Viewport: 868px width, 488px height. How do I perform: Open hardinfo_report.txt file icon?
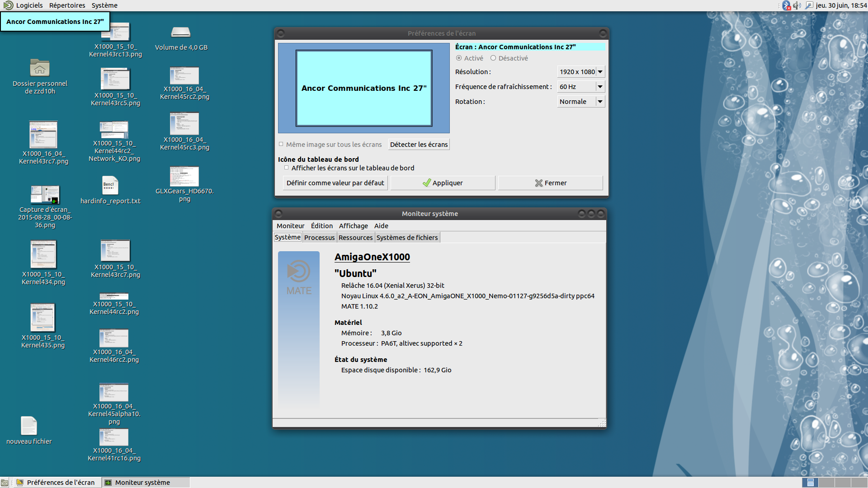coord(110,185)
